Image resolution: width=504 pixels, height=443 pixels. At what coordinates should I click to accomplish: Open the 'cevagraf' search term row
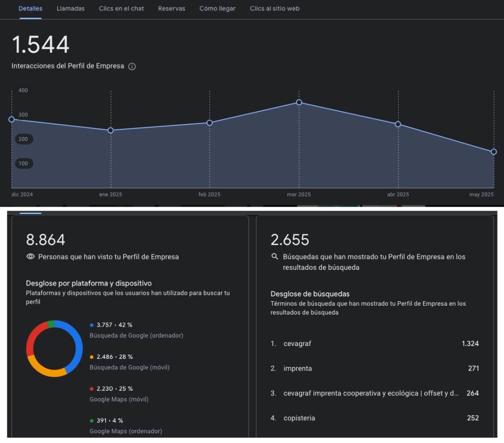click(374, 344)
